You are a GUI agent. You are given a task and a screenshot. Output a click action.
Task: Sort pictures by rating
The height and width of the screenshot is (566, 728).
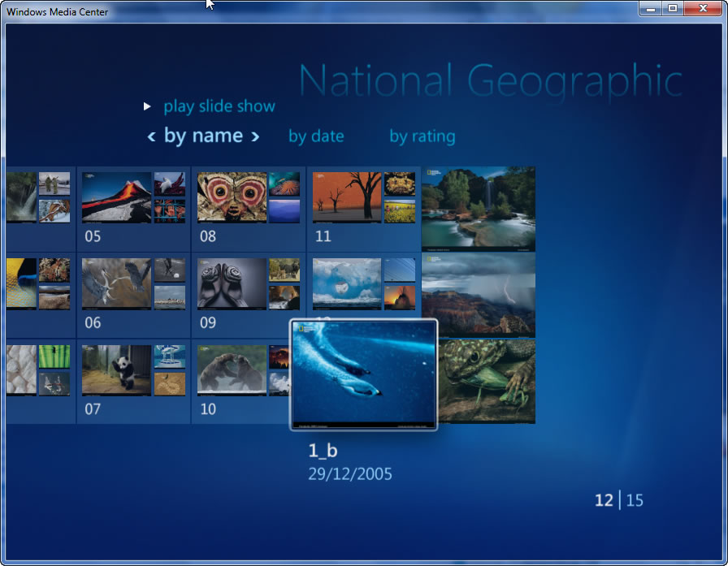(x=422, y=136)
